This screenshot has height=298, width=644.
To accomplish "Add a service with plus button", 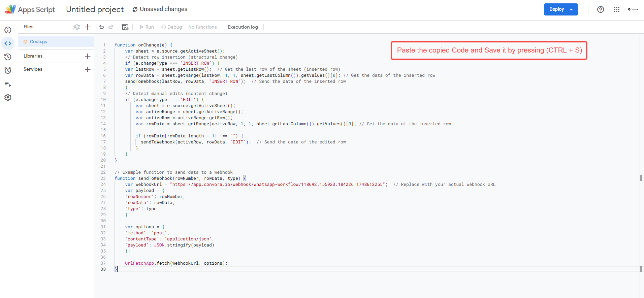I will coord(88,69).
